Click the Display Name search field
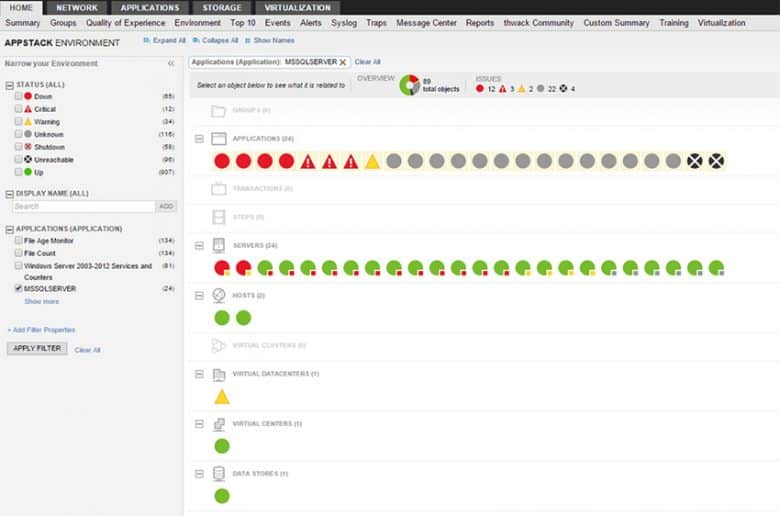780x516 pixels. coord(84,206)
